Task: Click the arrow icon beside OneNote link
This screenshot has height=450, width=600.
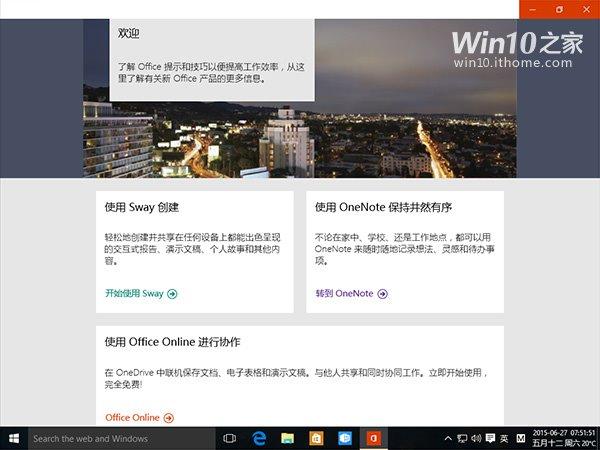Action: 382,294
